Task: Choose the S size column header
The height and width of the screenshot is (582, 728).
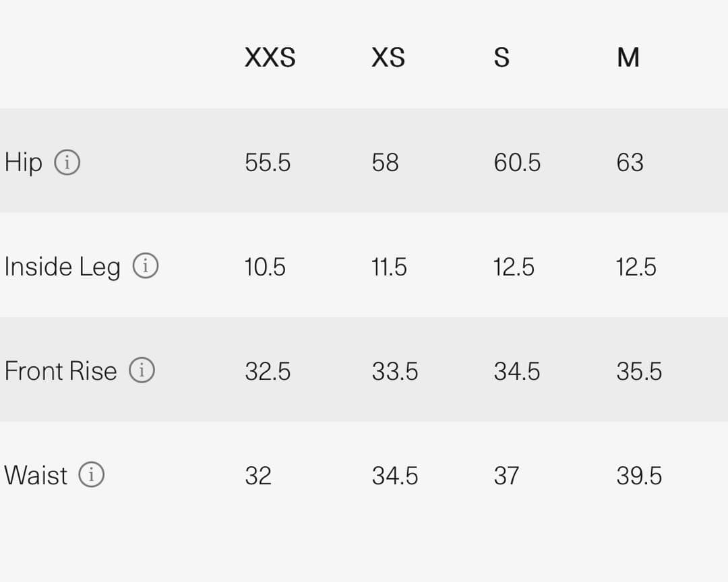Action: pyautogui.click(x=502, y=58)
